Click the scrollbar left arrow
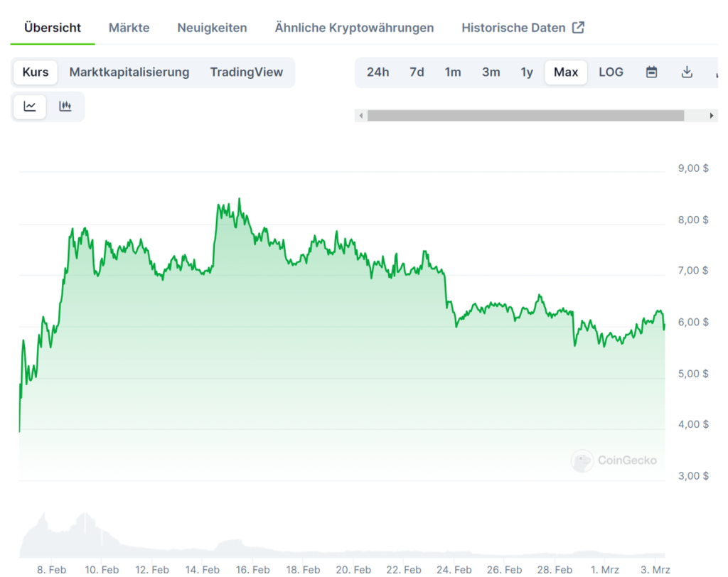Viewport: 728px width, 577px height. coord(361,116)
